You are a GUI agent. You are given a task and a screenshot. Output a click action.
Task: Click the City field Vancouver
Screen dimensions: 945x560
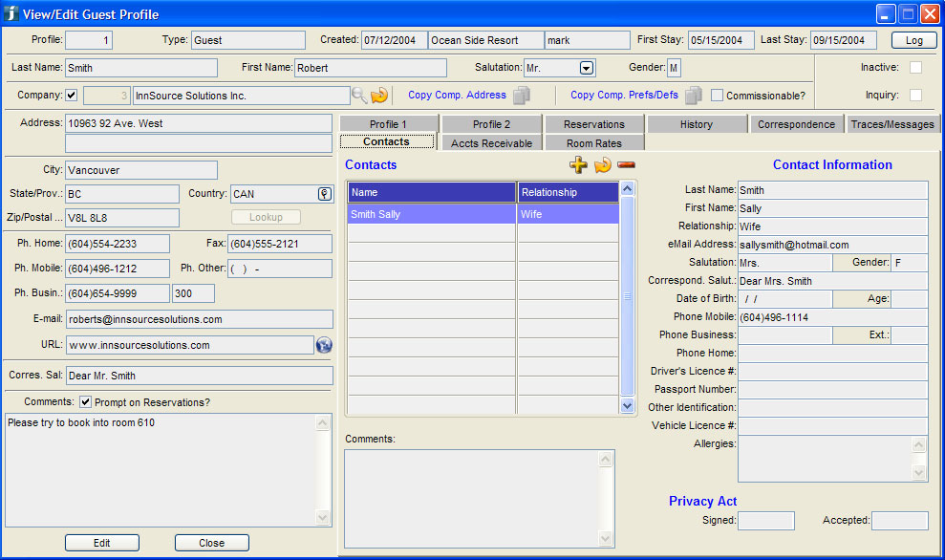click(x=141, y=170)
